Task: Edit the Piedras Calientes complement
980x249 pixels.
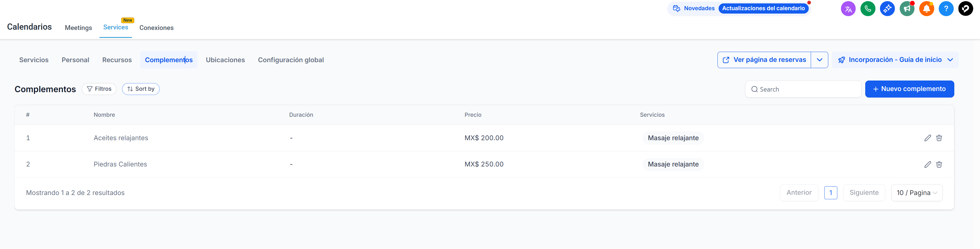Action: 927,164
